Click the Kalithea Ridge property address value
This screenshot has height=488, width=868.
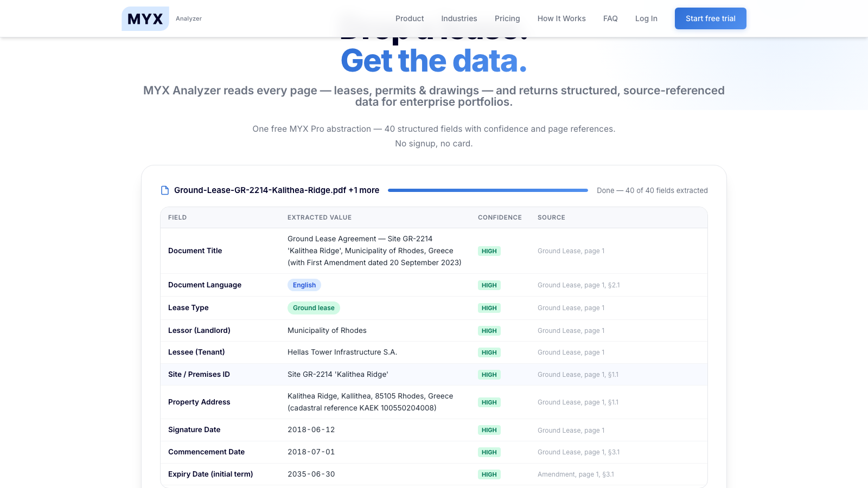371,402
